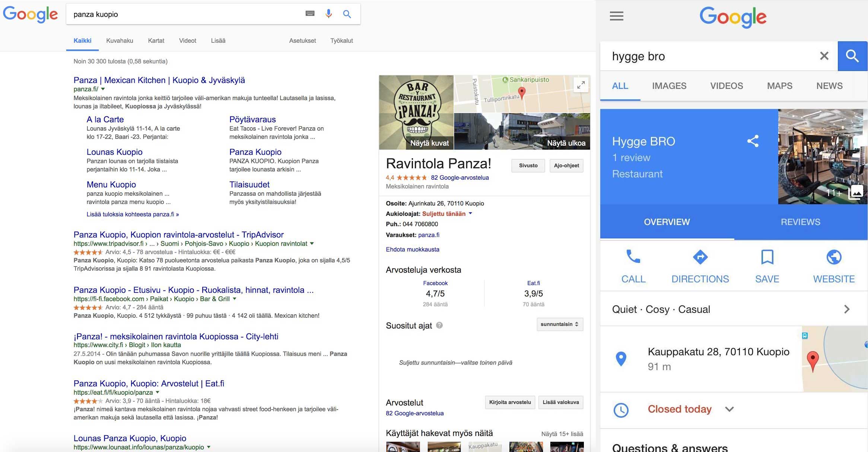This screenshot has height=452, width=868.
Task: Open the sunnuntaisin day dropdown
Action: [x=559, y=324]
